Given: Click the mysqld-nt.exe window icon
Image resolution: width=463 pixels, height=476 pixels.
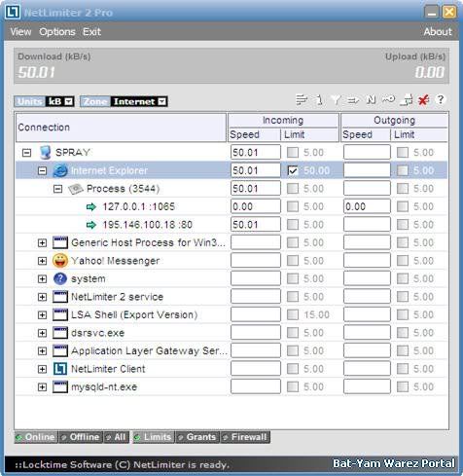Looking at the screenshot, I should pos(60,386).
